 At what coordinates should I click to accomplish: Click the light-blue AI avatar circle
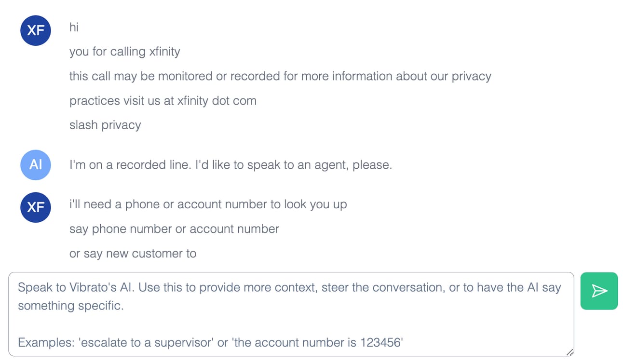tap(36, 165)
